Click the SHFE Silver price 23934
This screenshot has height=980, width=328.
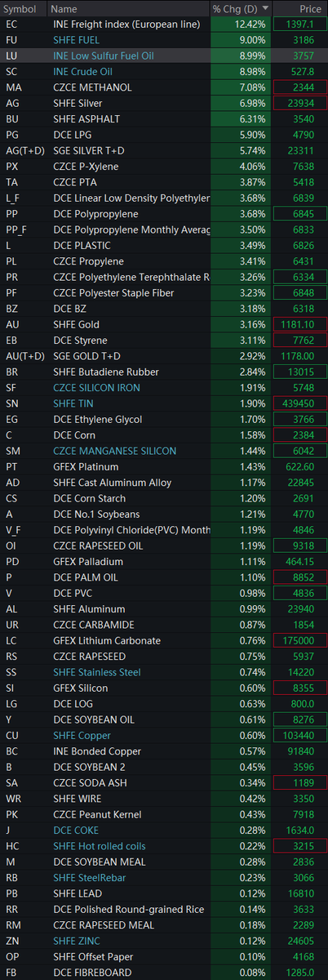pyautogui.click(x=301, y=103)
